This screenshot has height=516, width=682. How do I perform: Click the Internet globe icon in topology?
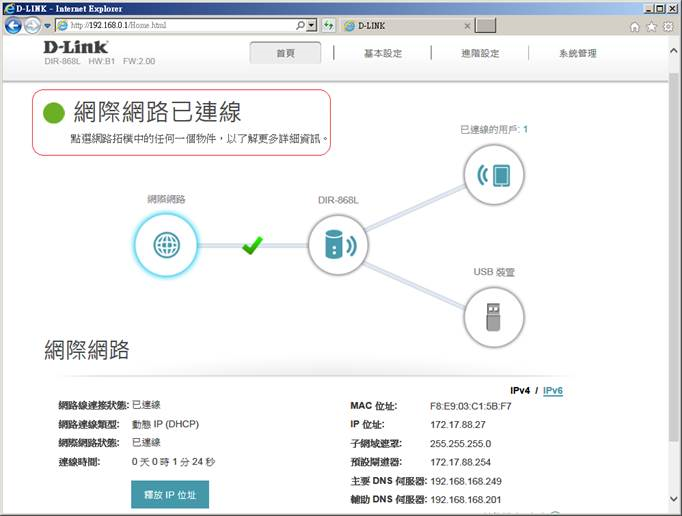164,244
